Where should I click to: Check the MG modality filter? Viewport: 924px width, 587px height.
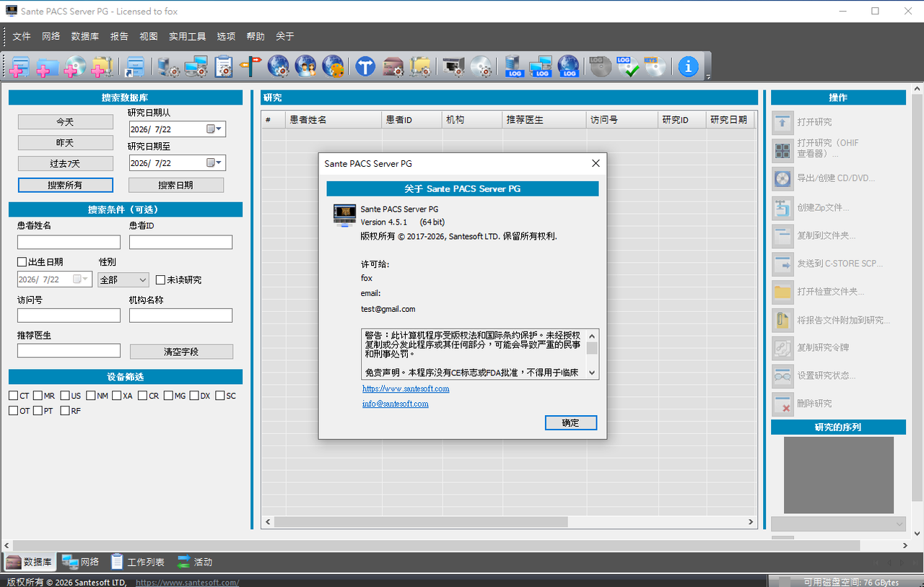pos(168,396)
